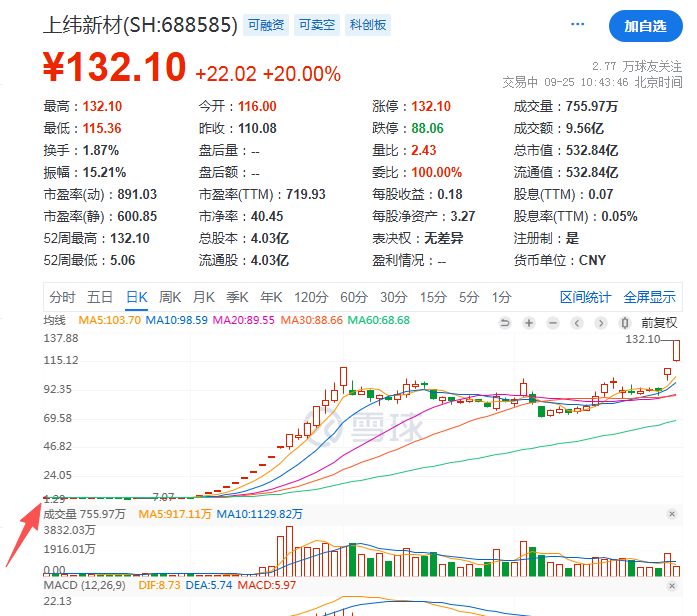Screen dimensions: 697x616
Task: Click the 加自选 button
Action: click(645, 26)
